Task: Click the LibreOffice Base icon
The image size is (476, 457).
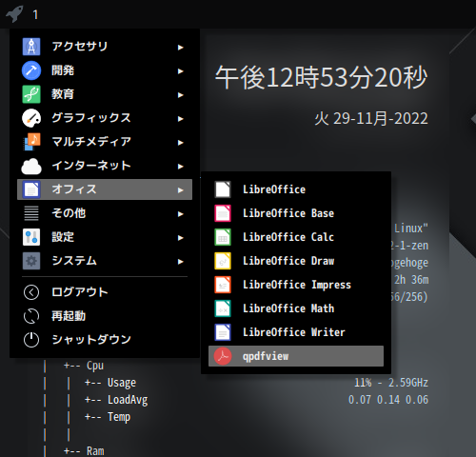Action: point(223,213)
